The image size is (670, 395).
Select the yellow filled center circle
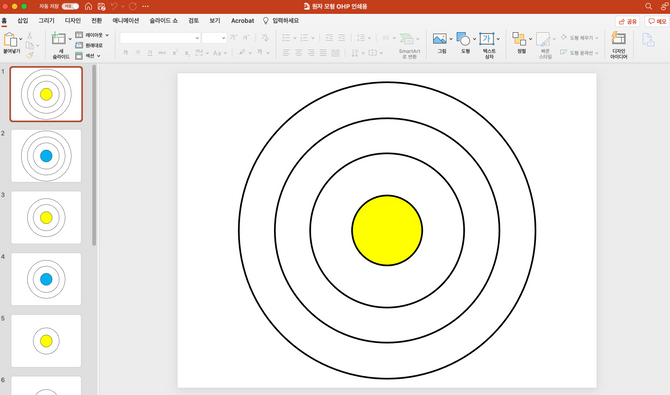tap(387, 230)
